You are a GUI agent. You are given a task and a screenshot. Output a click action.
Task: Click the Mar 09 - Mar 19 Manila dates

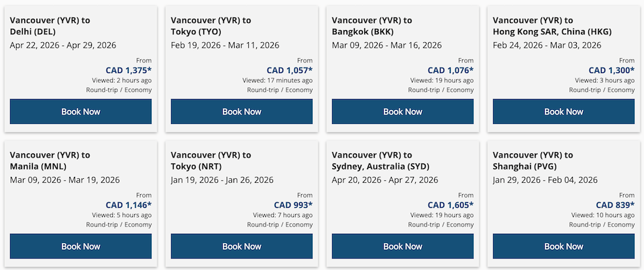[x=63, y=180]
